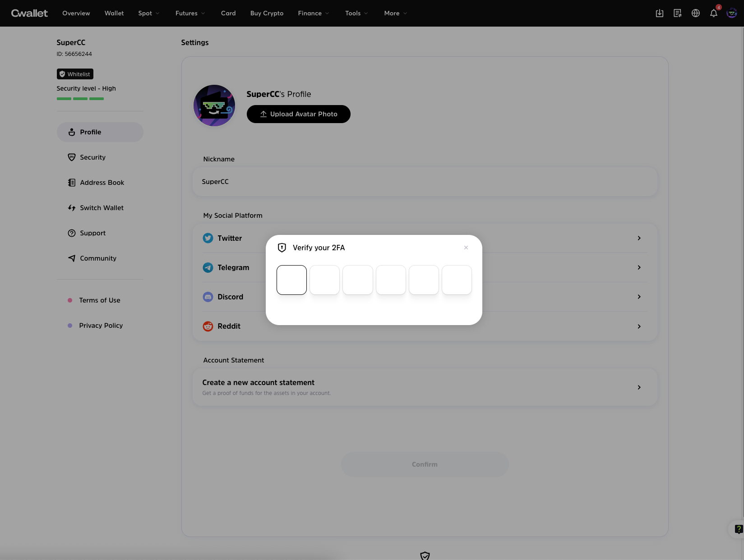Open Address Book in the sidebar
This screenshot has width=744, height=560.
102,183
